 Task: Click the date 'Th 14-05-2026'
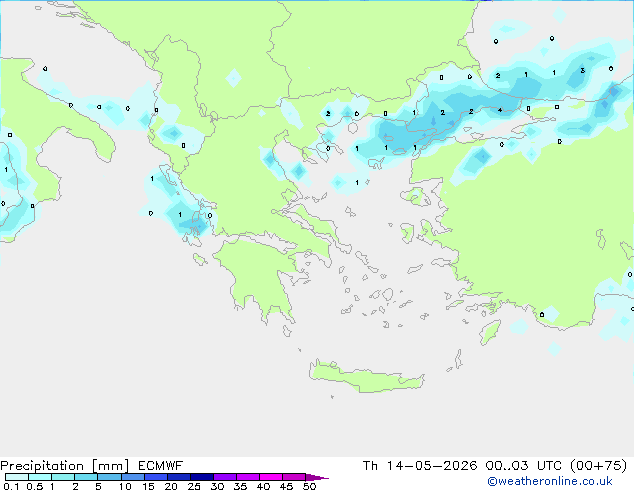click(x=420, y=466)
